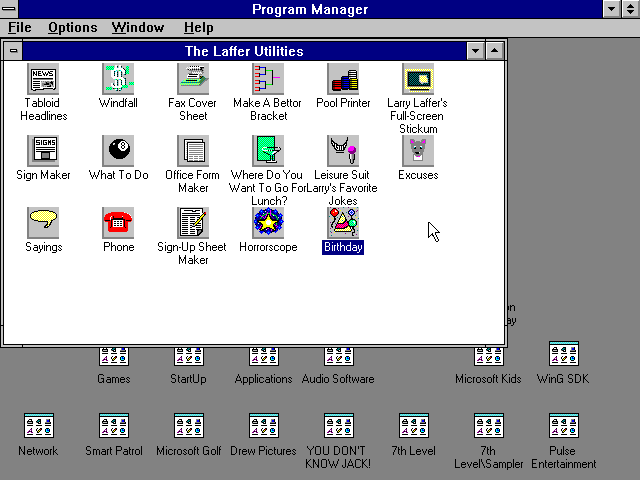Select the Pulse Entertainment group icon

click(564, 425)
